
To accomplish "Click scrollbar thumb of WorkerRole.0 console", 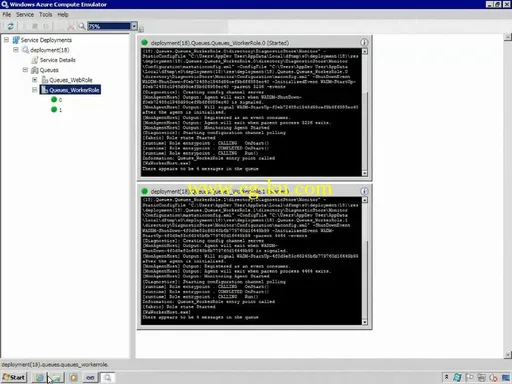I will (x=365, y=131).
